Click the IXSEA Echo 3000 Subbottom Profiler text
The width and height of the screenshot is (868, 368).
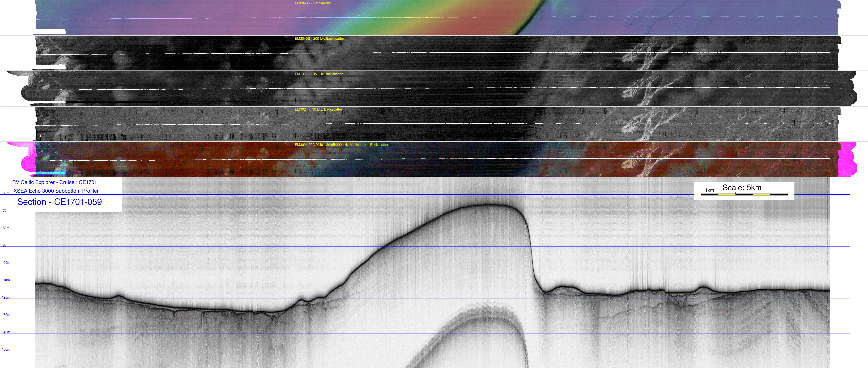[x=55, y=191]
